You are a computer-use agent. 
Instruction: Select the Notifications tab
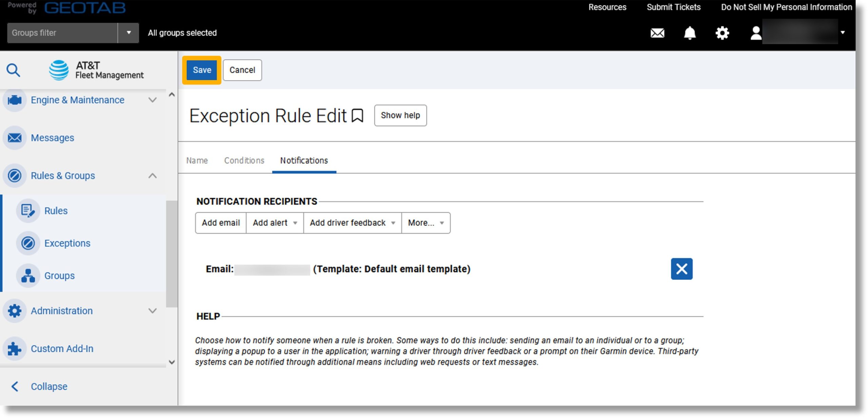coord(304,160)
